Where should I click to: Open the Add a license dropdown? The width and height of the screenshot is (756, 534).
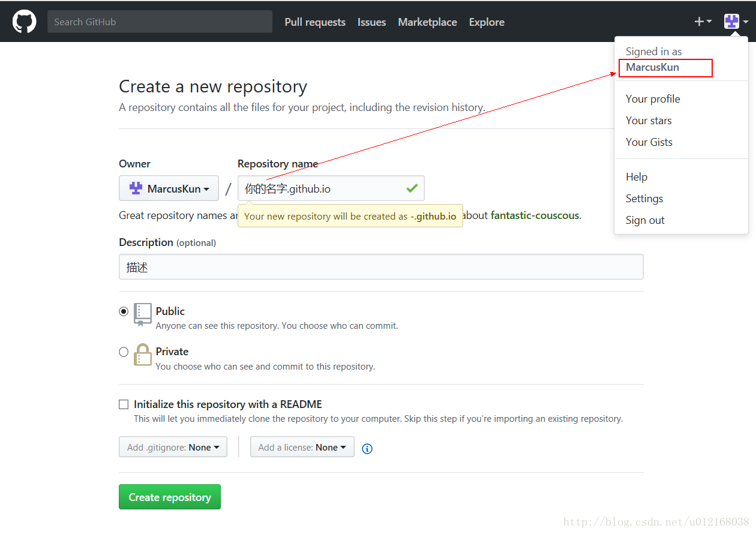(302, 447)
